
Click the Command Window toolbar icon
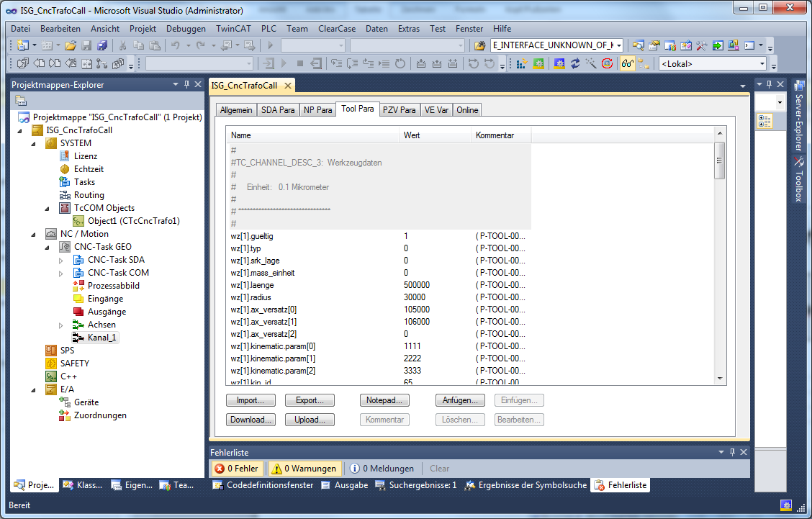749,45
